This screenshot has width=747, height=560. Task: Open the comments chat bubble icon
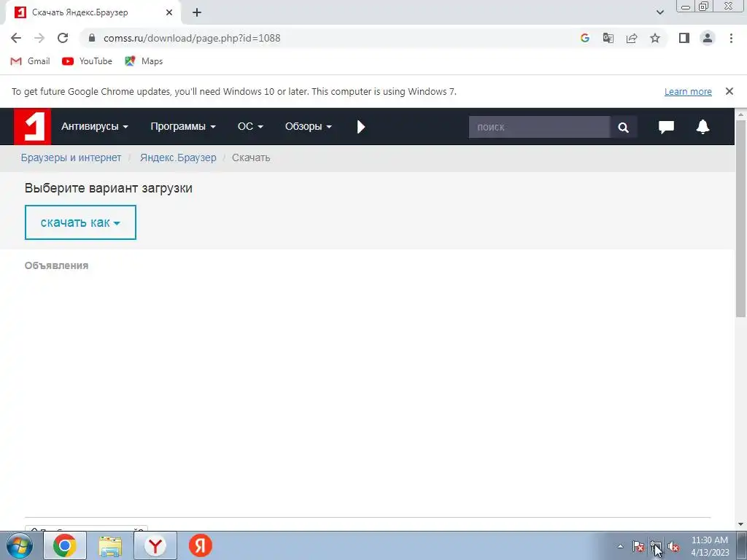(x=666, y=127)
